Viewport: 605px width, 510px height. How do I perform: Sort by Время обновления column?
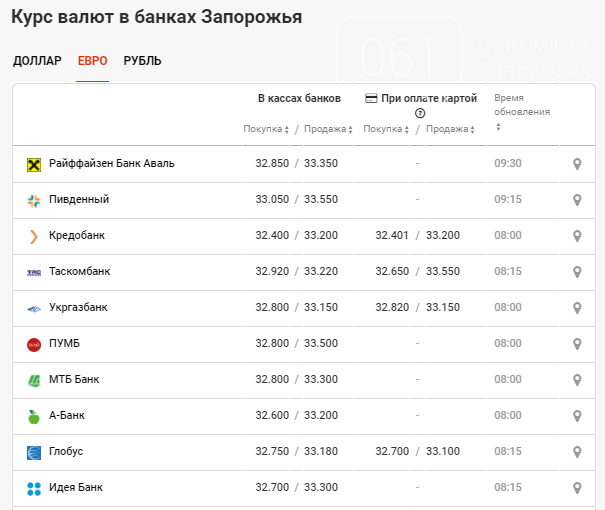[x=522, y=105]
